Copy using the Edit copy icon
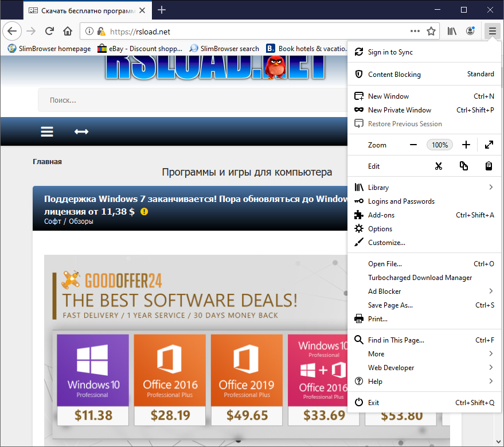This screenshot has width=504, height=447. click(463, 166)
